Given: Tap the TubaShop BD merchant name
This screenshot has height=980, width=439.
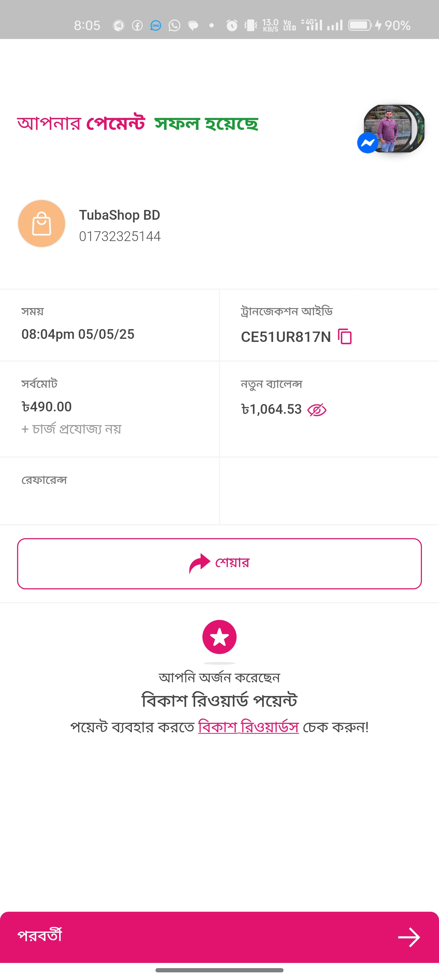Looking at the screenshot, I should click(x=119, y=215).
